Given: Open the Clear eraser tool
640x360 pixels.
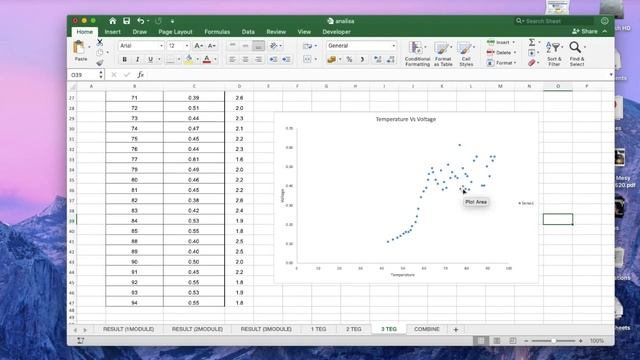Looking at the screenshot, I should coord(531,63).
